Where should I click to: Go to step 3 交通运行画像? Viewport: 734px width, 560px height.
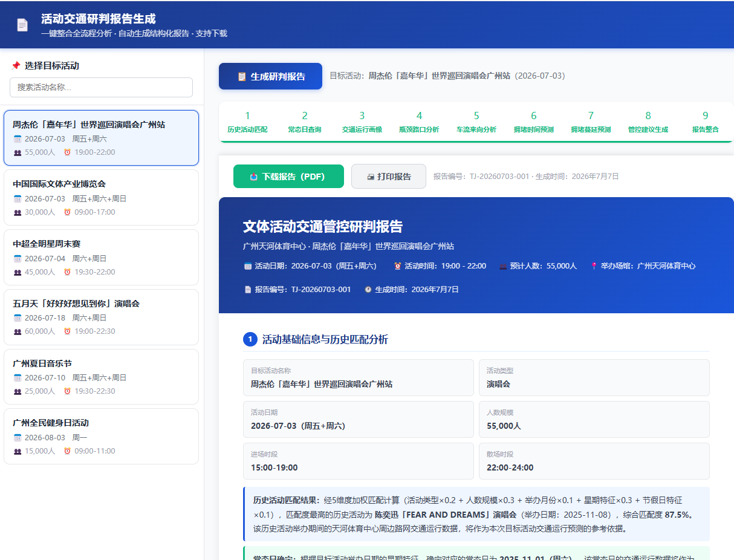(362, 122)
